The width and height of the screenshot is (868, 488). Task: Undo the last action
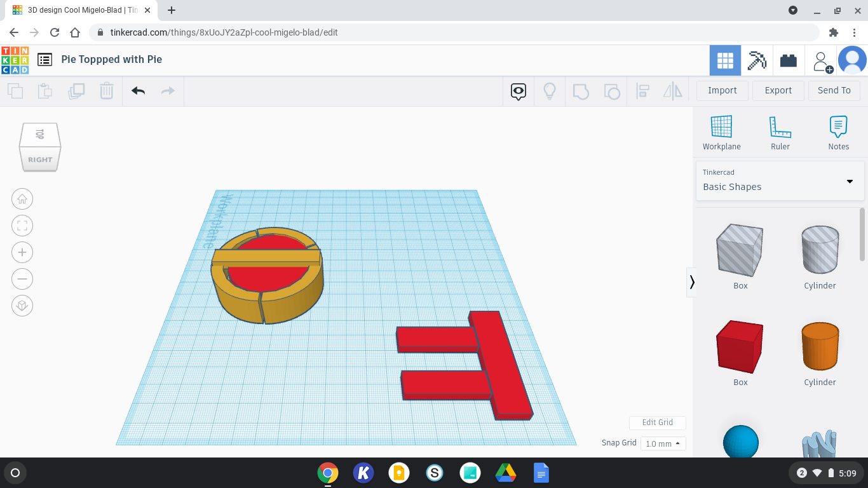(x=139, y=91)
